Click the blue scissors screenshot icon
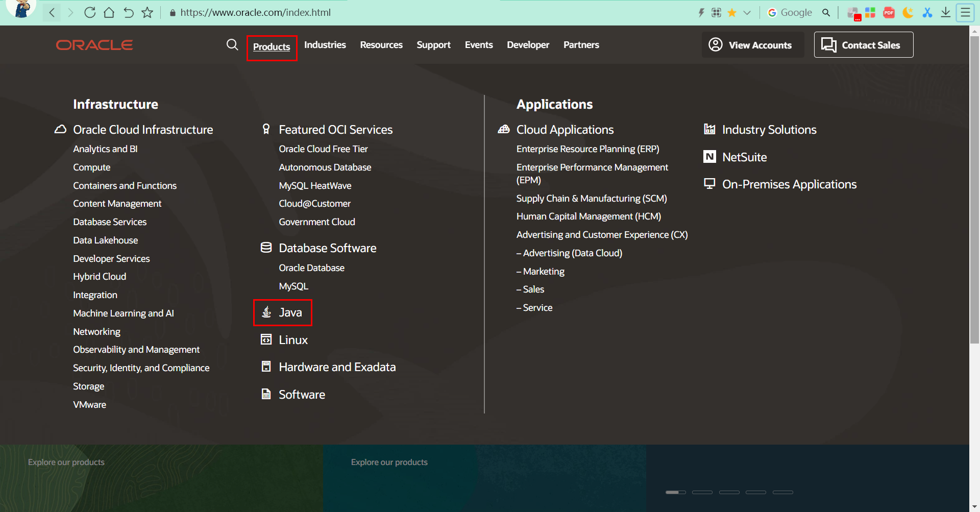 (927, 12)
